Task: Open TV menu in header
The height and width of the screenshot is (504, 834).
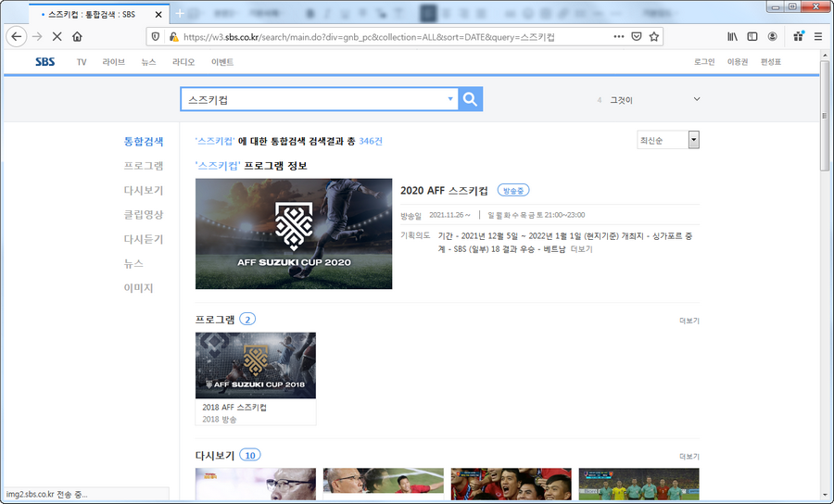Action: tap(82, 62)
